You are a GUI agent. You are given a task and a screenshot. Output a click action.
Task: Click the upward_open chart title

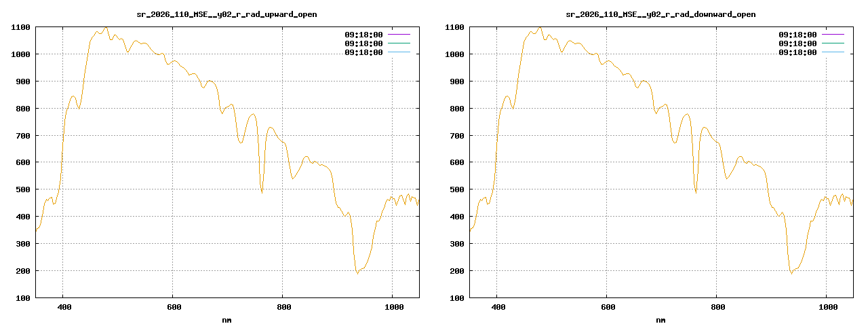pyautogui.click(x=226, y=14)
